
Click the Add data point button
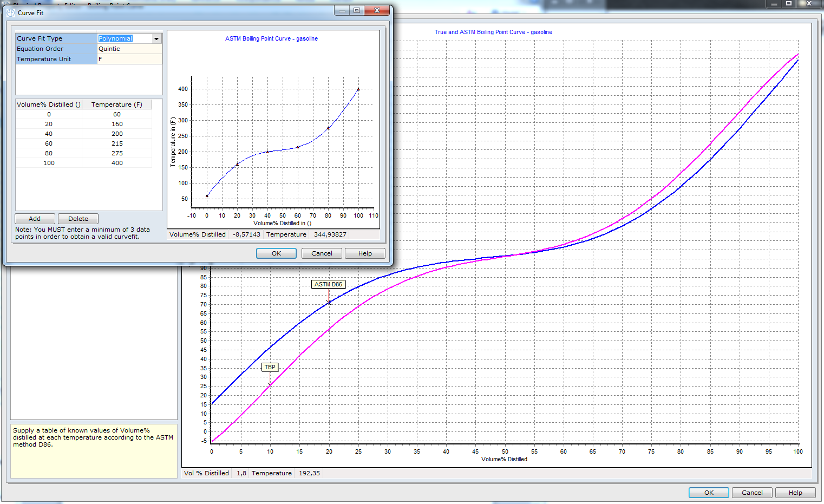(35, 219)
